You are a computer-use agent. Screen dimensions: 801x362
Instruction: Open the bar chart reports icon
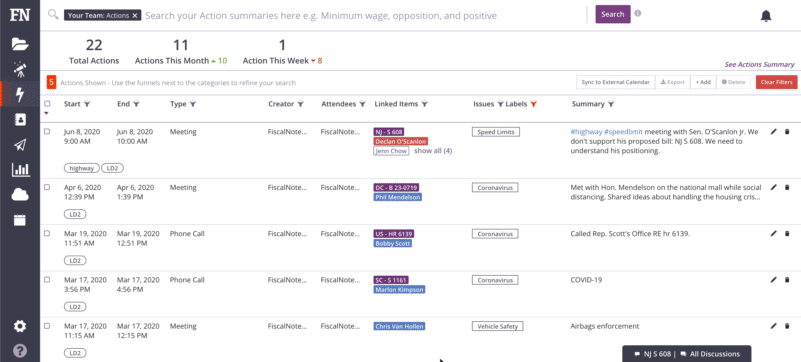pos(20,170)
